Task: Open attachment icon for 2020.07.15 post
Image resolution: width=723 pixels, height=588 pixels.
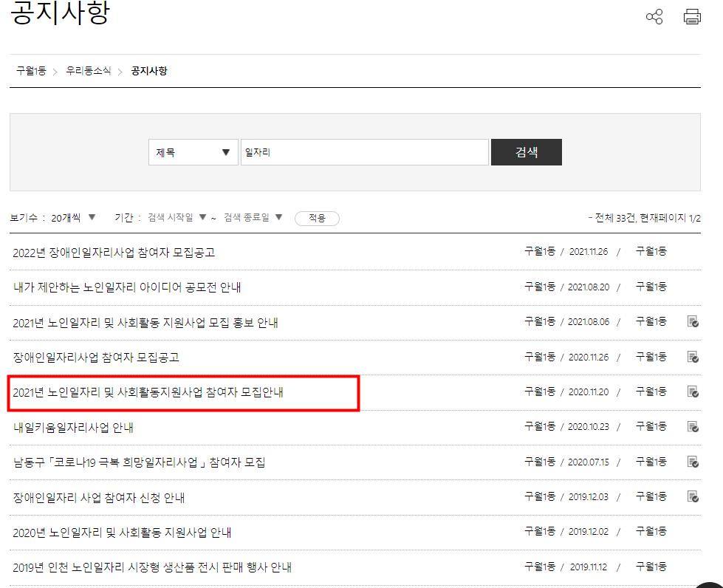Action: click(x=693, y=462)
